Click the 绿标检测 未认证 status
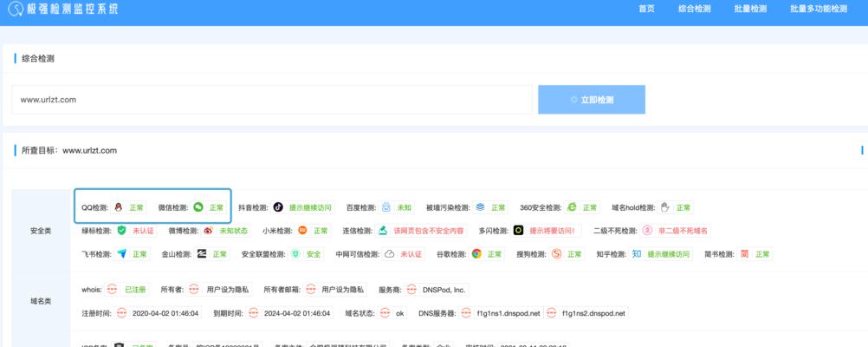Image resolution: width=868 pixels, height=347 pixels. 142,231
